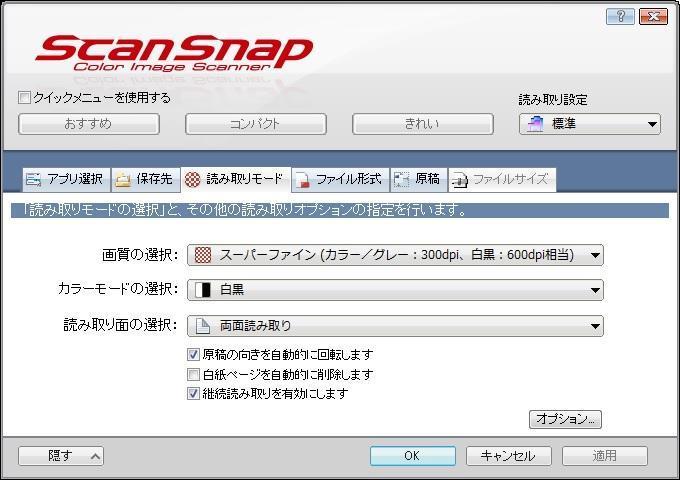This screenshot has width=680, height=480.
Task: Click the 読み取りモード tab icon
Action: tap(193, 179)
